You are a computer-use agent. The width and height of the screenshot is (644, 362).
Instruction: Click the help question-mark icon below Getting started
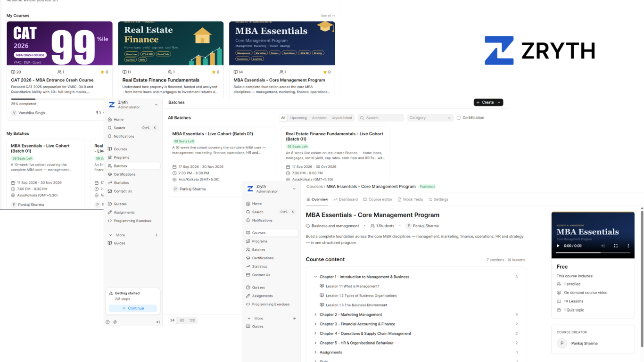[107, 322]
